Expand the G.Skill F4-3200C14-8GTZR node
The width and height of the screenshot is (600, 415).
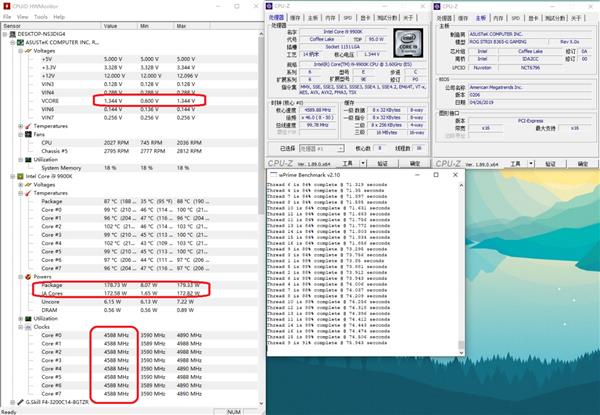coord(13,402)
